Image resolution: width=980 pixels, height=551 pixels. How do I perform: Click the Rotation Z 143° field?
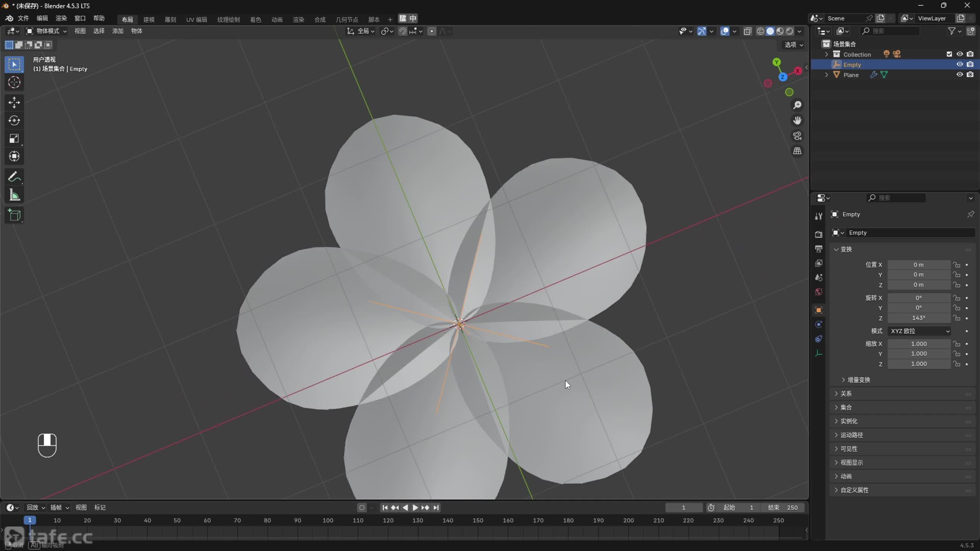918,318
